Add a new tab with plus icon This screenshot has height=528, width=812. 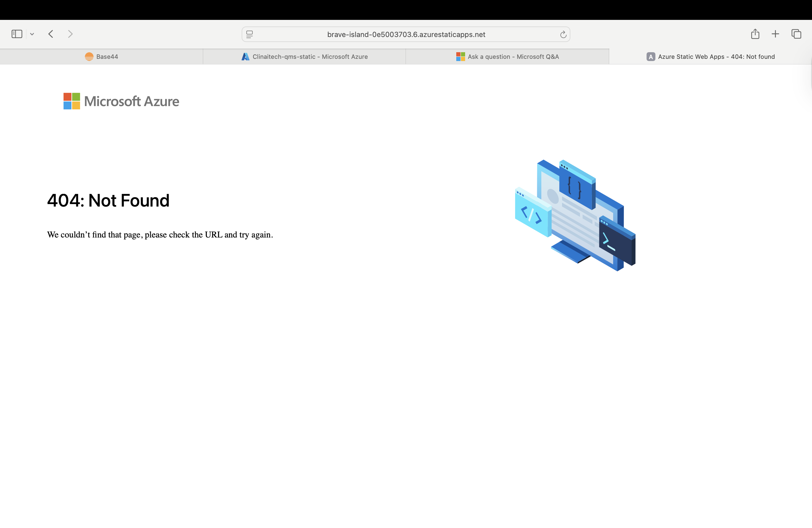(775, 34)
